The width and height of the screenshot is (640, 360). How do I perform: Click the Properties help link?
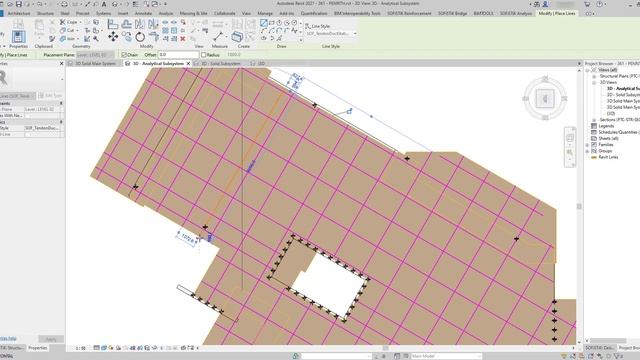(8, 338)
